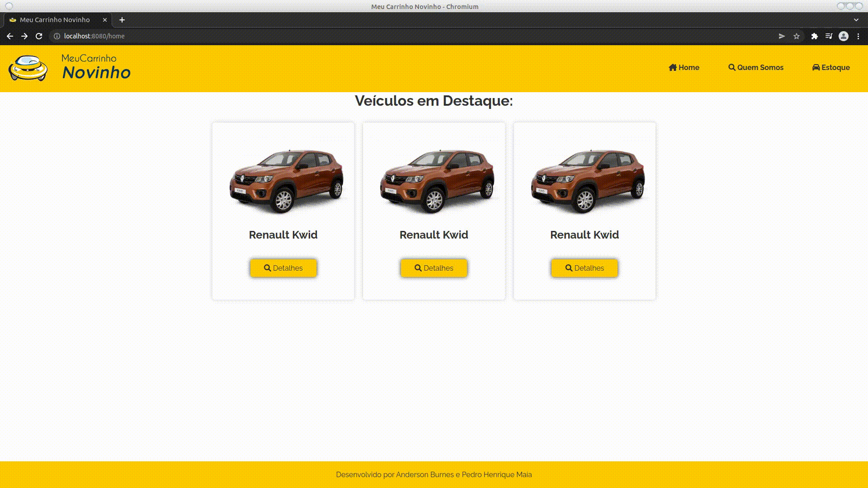The image size is (868, 488).
Task: Click Detalhes button on third Renault Kwid
Action: tap(585, 268)
